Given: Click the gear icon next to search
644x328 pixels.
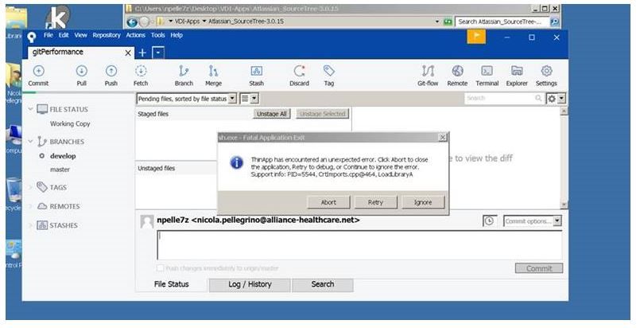Looking at the screenshot, I should point(552,99).
